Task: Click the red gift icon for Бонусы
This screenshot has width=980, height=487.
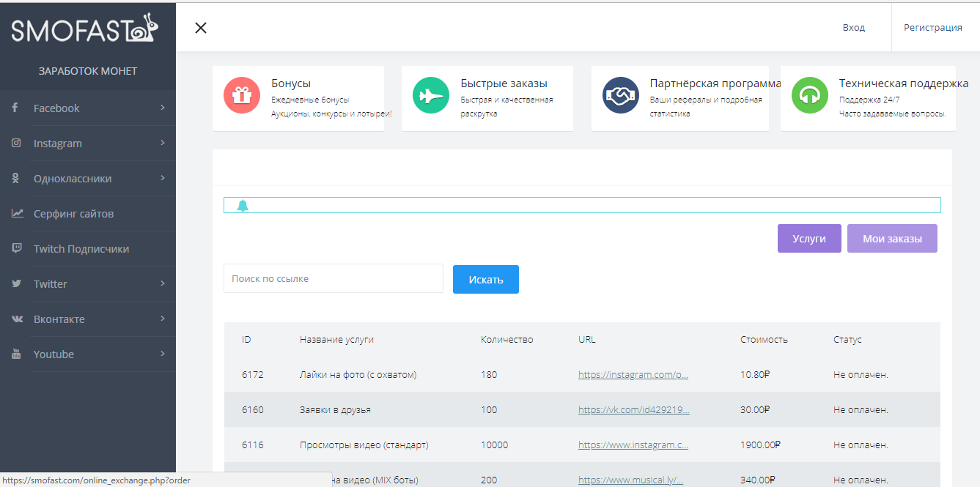Action: point(242,95)
